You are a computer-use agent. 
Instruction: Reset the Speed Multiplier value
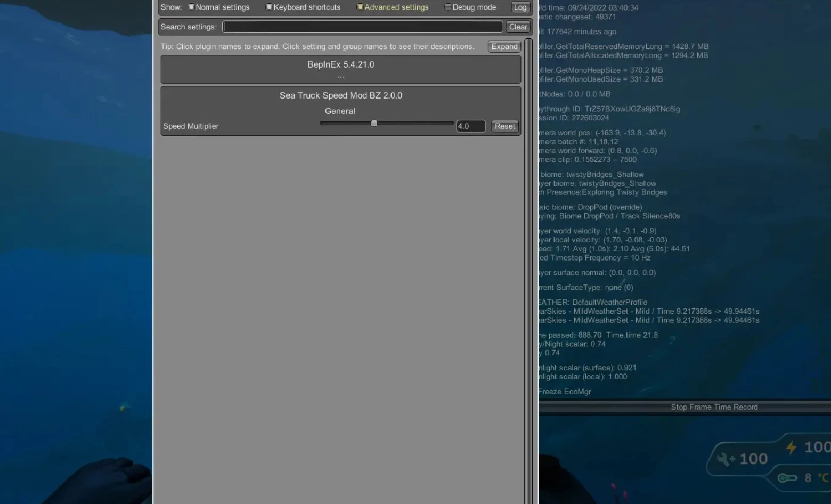pyautogui.click(x=504, y=126)
